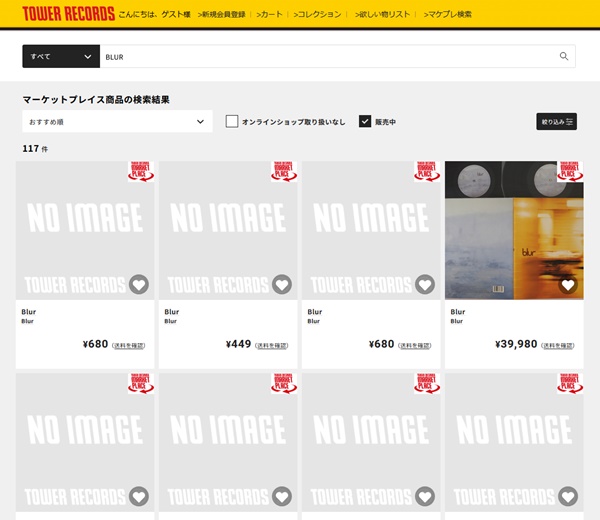Screen dimensions: 600x520
Task: Open the Blur vinyl cover thumbnail
Action: [514, 230]
